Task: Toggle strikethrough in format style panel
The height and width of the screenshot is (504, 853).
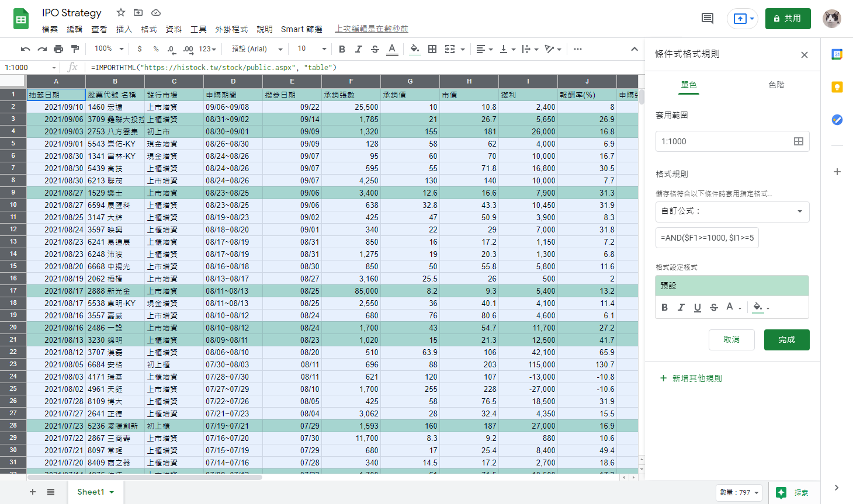Action: (713, 307)
